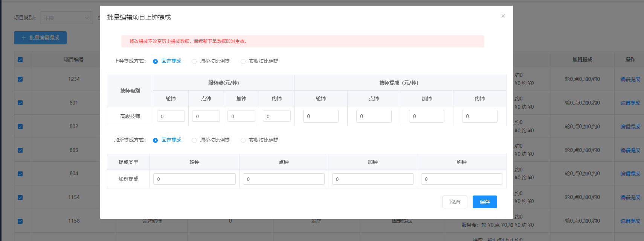Toggle the checkbox for project 804
The width and height of the screenshot is (644, 241).
(x=20, y=174)
